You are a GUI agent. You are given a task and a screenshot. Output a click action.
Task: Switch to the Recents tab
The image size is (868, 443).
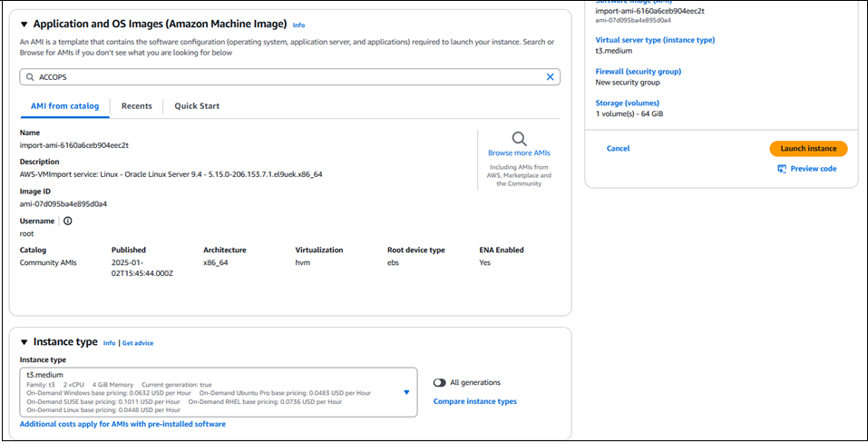pos(137,106)
